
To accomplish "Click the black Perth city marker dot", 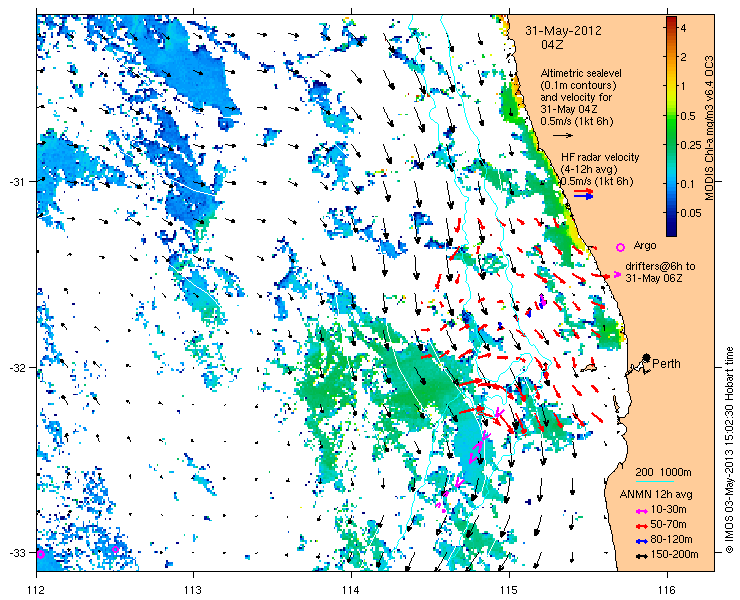I will pos(646,357).
